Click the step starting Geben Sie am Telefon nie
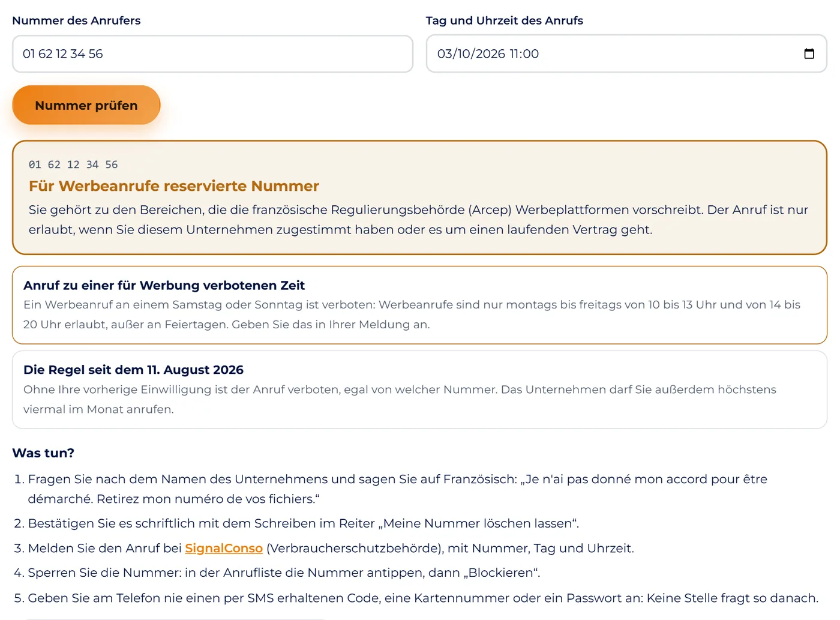Image resolution: width=840 pixels, height=620 pixels. 423,598
